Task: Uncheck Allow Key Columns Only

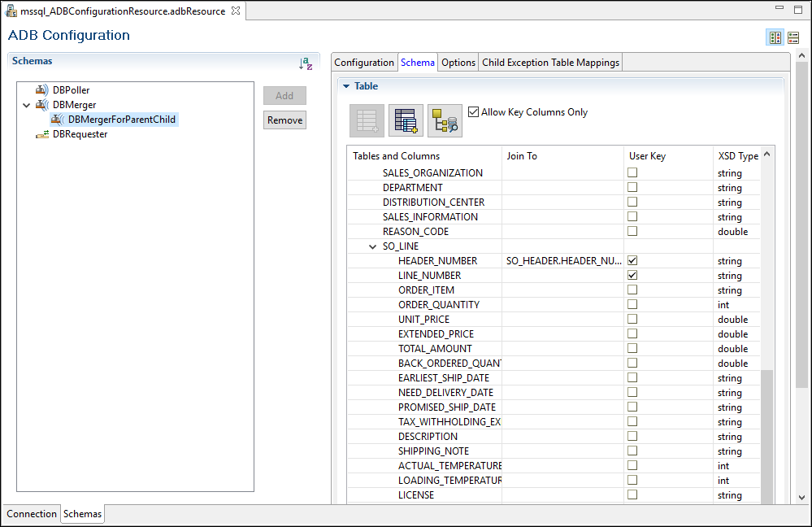Action: pyautogui.click(x=474, y=112)
